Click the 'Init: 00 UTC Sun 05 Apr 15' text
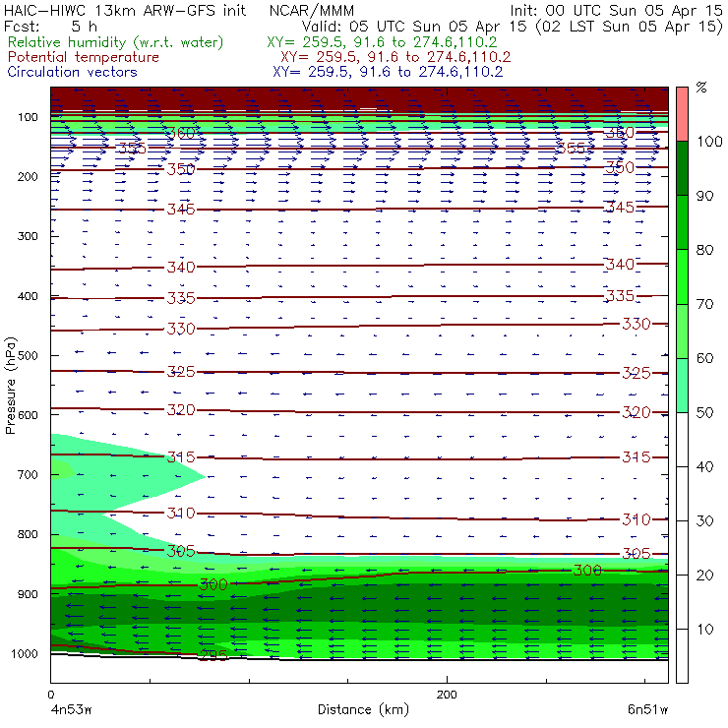 coord(616,10)
